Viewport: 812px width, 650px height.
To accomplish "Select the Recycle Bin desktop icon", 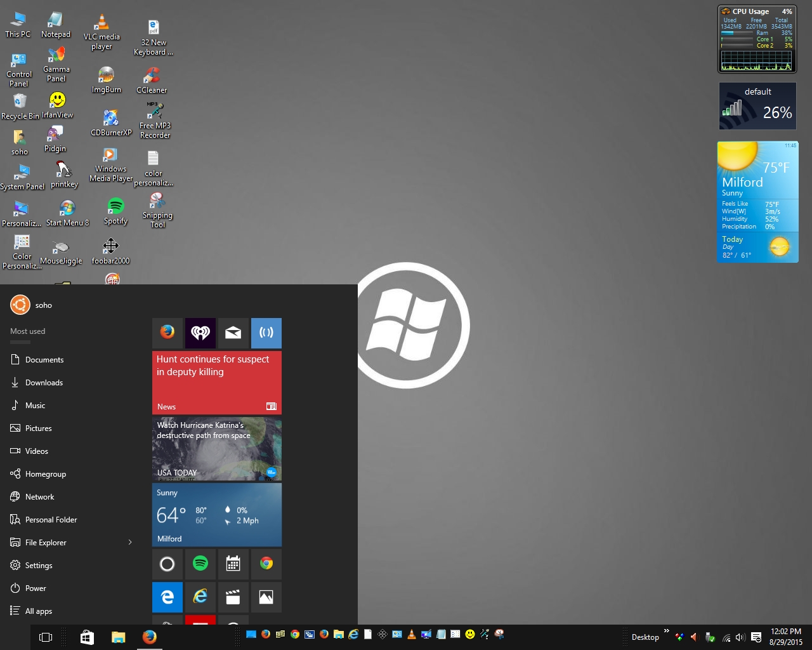I will point(20,107).
